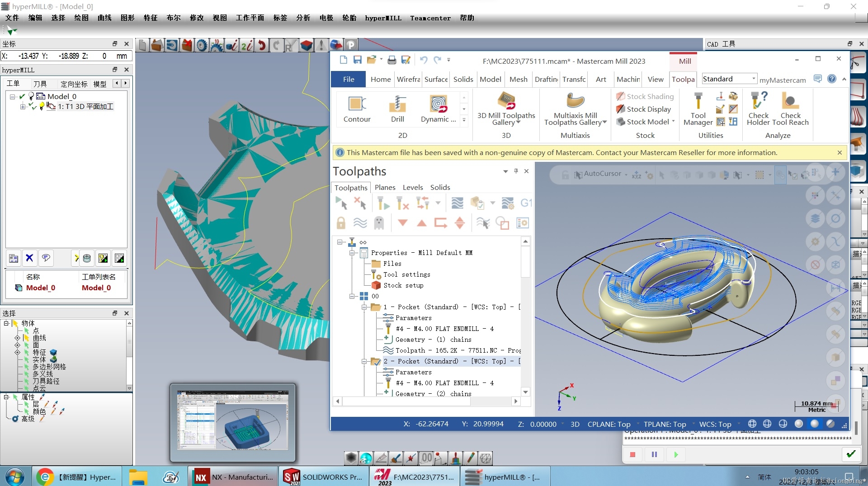Switch to the 刀具 tab in hyperMILL panel

coord(40,84)
